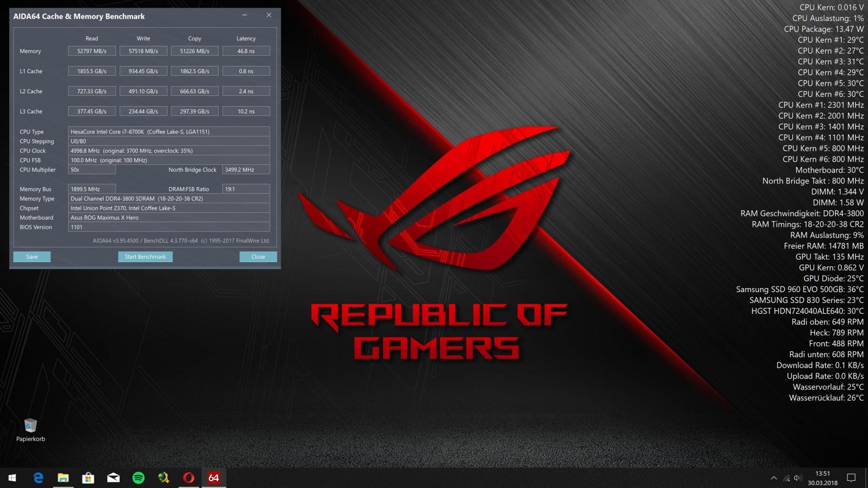Open the Wi-Fi network tray icon
868x488 pixels.
(787, 478)
